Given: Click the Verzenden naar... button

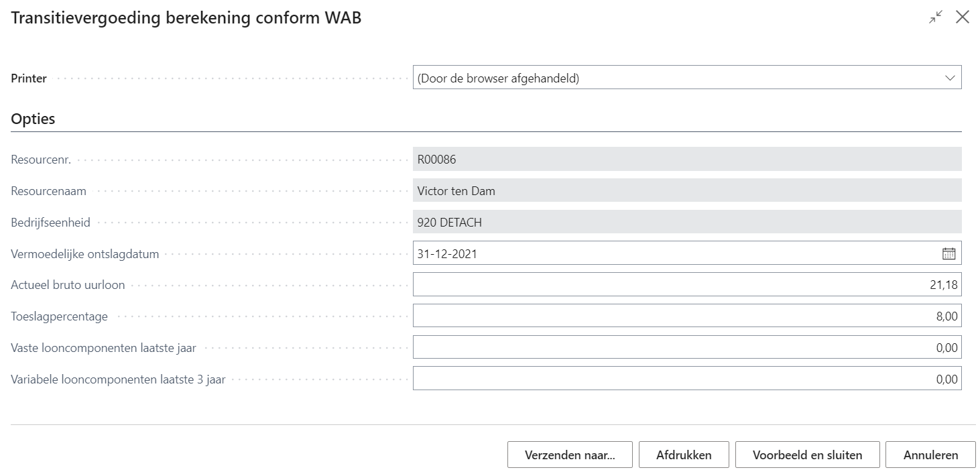Looking at the screenshot, I should [x=570, y=455].
